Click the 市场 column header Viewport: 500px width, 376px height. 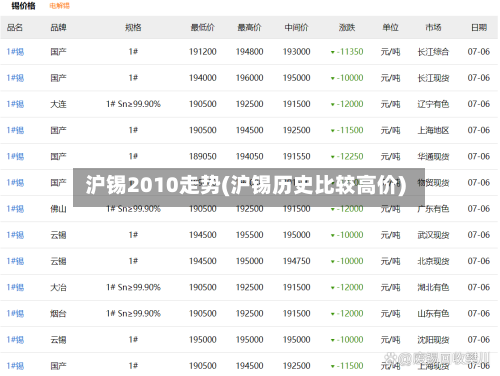(x=433, y=27)
